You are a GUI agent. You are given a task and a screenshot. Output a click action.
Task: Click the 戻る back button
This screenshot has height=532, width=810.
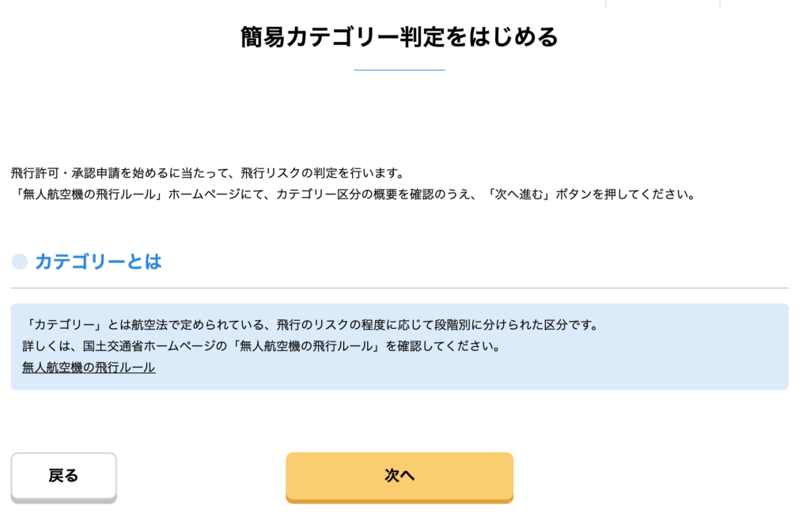[63, 476]
